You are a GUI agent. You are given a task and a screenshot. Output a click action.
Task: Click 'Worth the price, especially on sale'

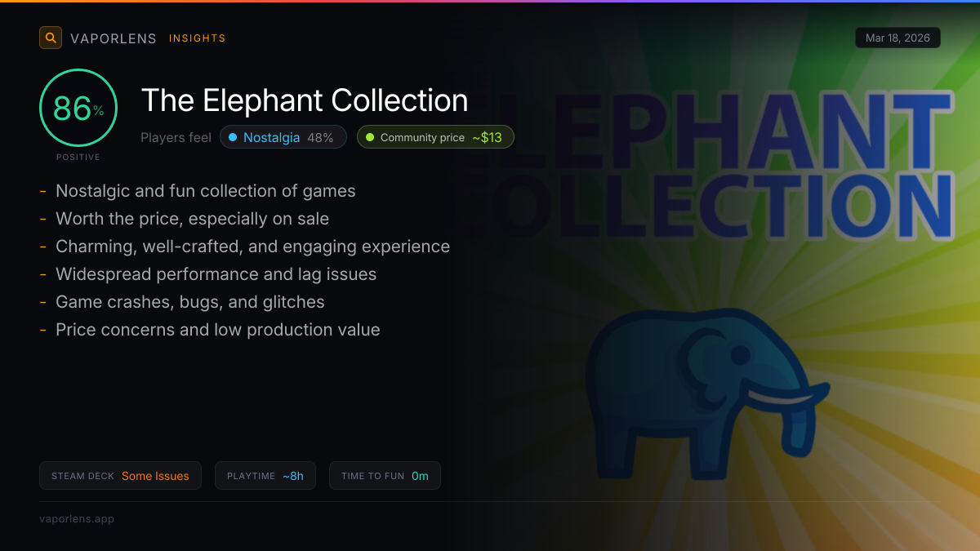tap(193, 219)
